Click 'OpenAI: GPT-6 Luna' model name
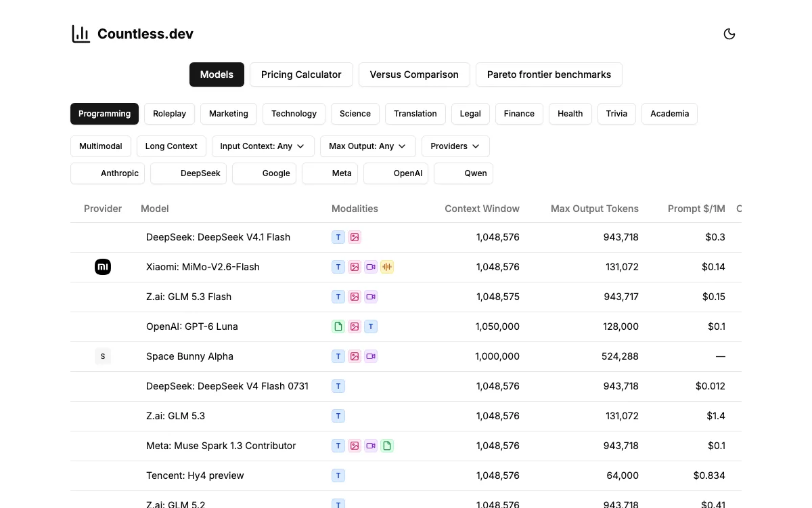812x508 pixels. pyautogui.click(x=192, y=326)
